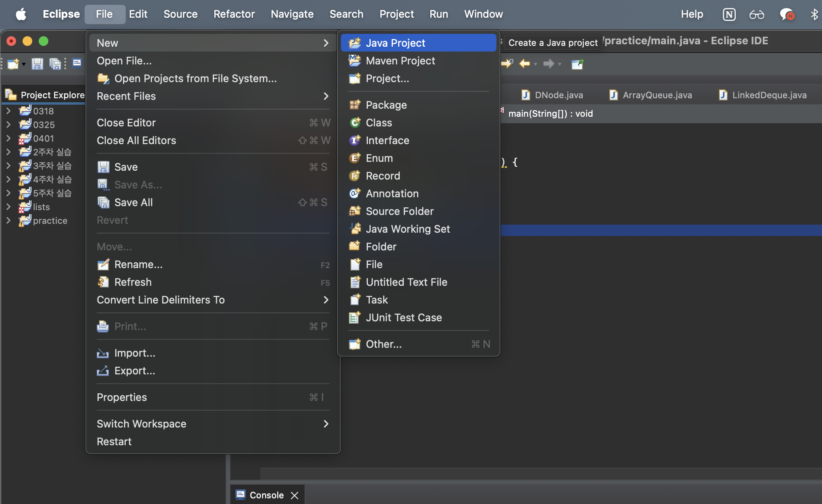The width and height of the screenshot is (822, 504).
Task: Close the Console view tab
Action: tap(295, 495)
